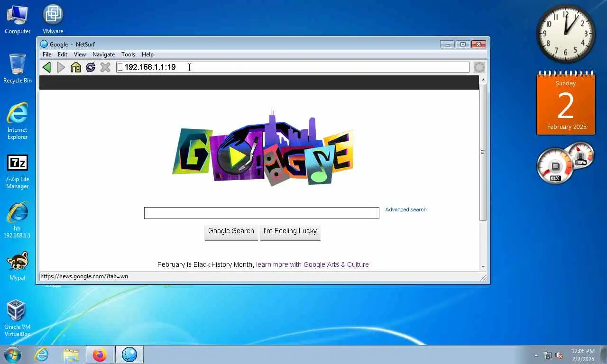Open the Tools menu

[x=128, y=55]
